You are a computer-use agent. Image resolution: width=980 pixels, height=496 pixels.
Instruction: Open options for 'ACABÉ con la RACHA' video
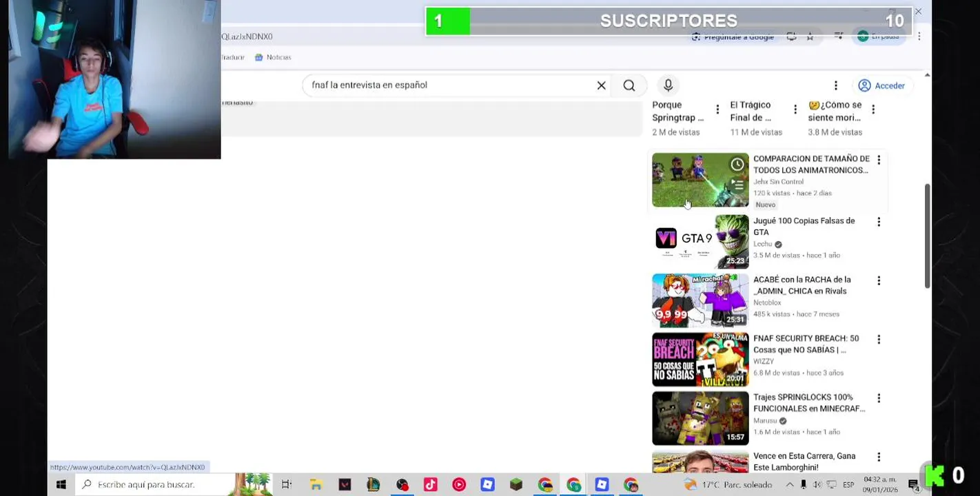(x=879, y=280)
